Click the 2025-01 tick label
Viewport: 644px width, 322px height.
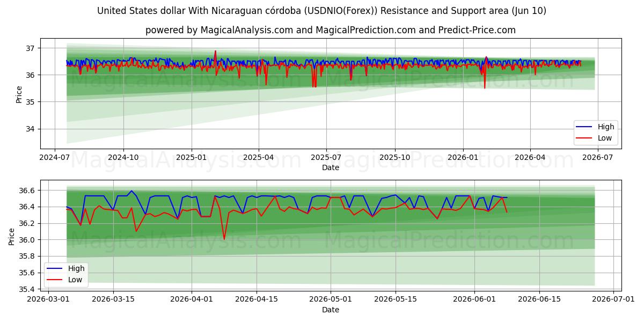(x=192, y=157)
